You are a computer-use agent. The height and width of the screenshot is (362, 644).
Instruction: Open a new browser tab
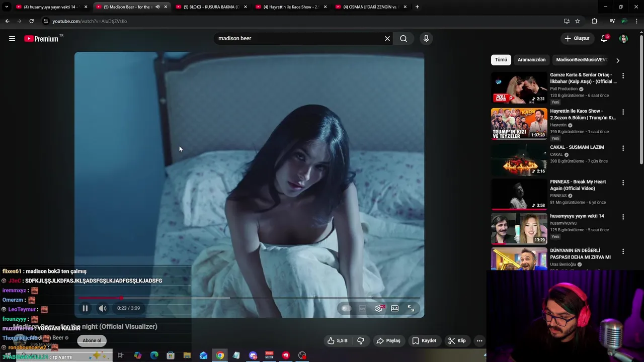pyautogui.click(x=417, y=7)
